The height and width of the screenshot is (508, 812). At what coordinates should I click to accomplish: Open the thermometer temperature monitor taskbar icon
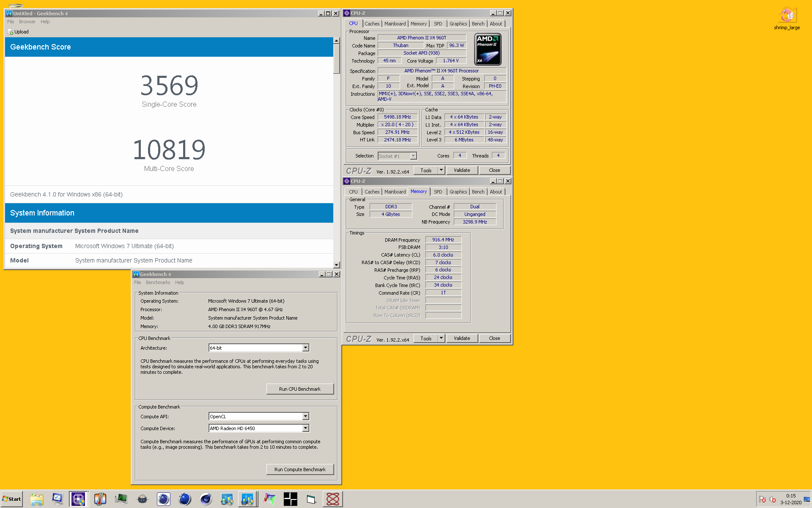pyautogui.click(x=100, y=500)
